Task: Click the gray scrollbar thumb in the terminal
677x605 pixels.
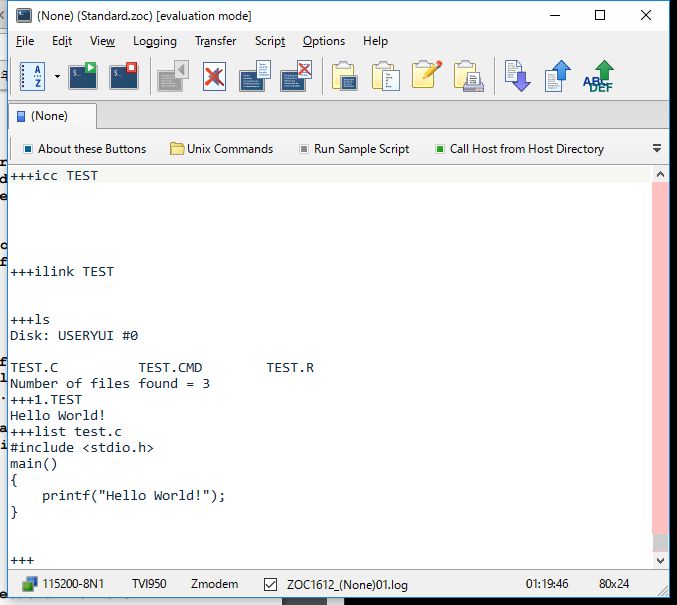Action: click(660, 543)
